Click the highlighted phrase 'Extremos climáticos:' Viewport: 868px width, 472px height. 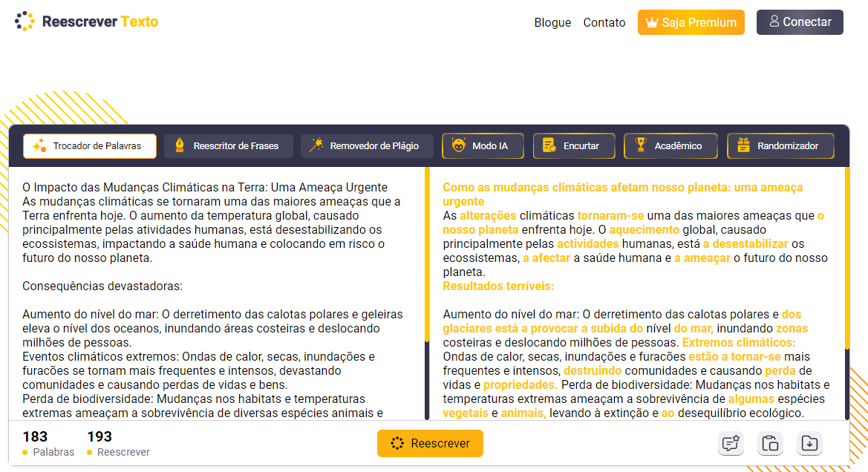pos(739,343)
